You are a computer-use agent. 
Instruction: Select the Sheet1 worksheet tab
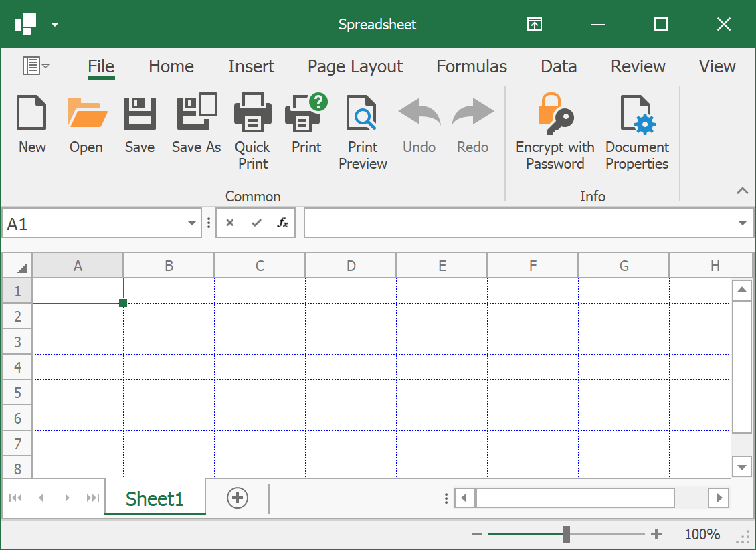click(x=155, y=498)
